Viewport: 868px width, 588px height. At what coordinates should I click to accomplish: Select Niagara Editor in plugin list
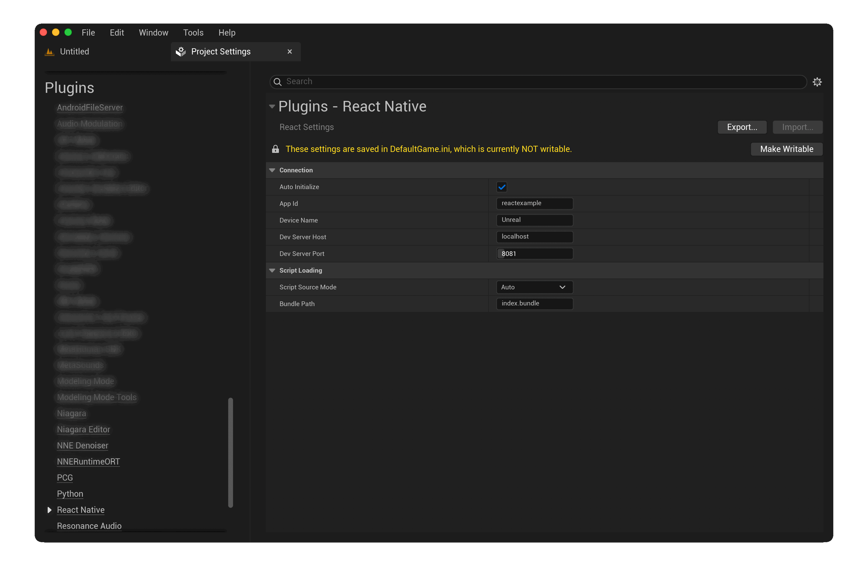tap(84, 430)
